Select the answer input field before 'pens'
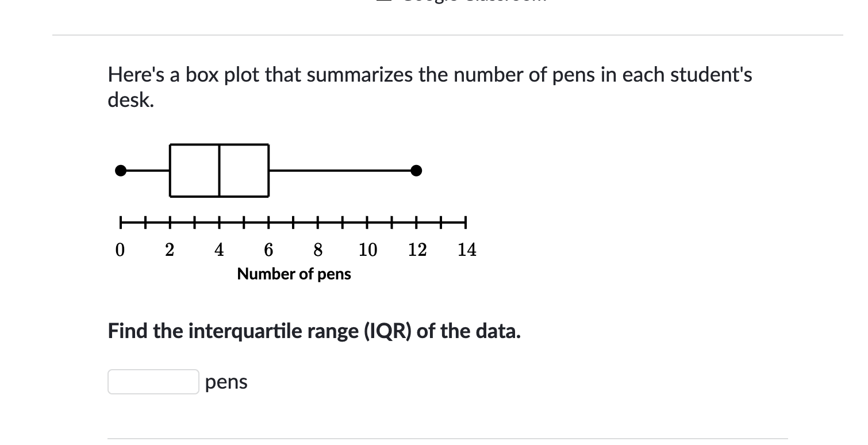The image size is (868, 445). [153, 381]
